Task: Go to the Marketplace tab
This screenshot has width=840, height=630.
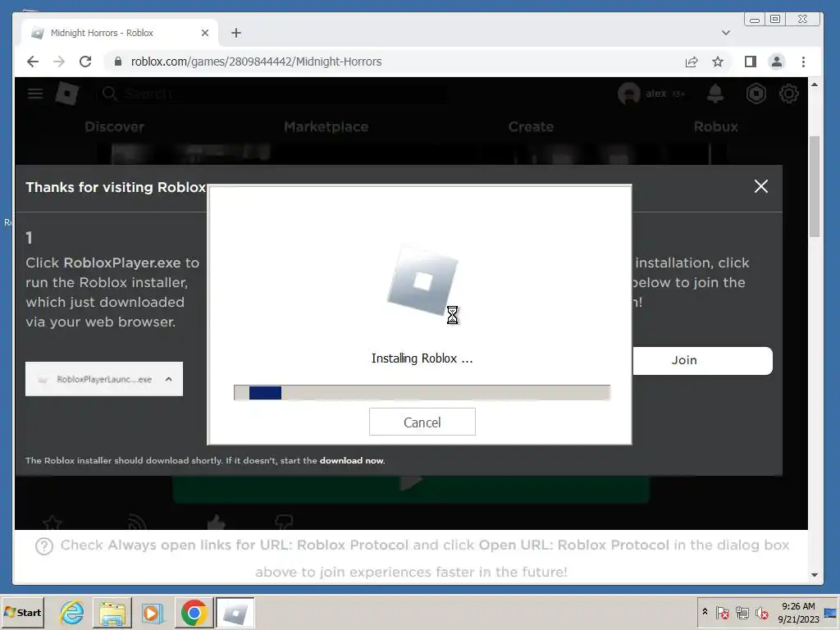Action: click(x=326, y=127)
